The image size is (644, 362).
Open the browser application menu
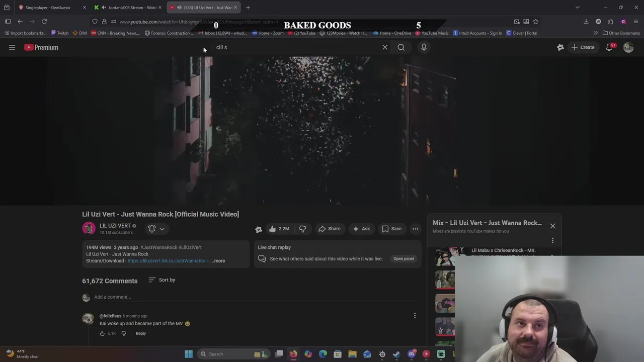click(636, 22)
